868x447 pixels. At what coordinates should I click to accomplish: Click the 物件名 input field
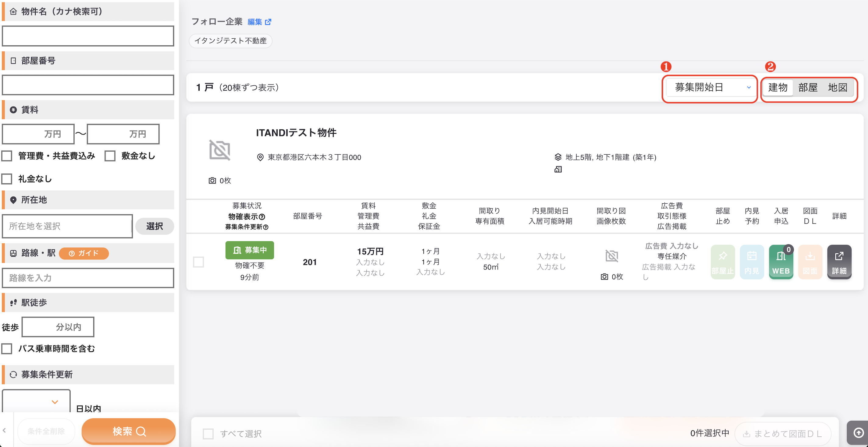88,36
